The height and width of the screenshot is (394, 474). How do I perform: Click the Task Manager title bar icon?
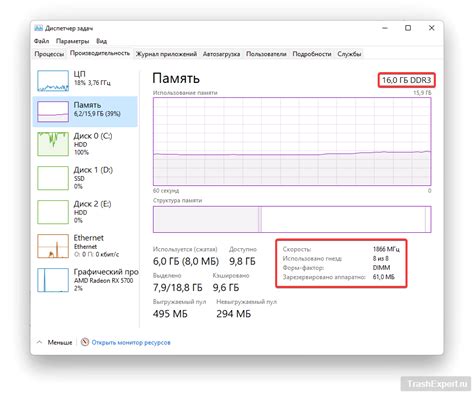(x=38, y=28)
